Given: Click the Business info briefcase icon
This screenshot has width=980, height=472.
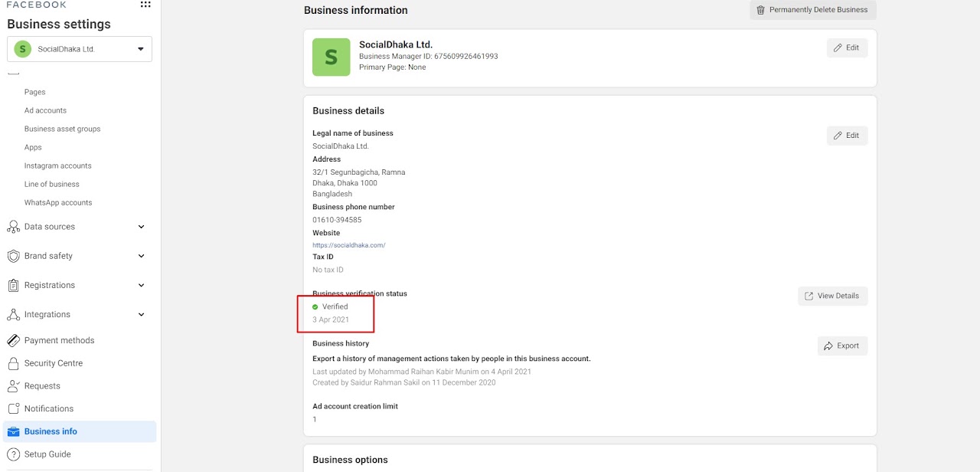Looking at the screenshot, I should [13, 431].
